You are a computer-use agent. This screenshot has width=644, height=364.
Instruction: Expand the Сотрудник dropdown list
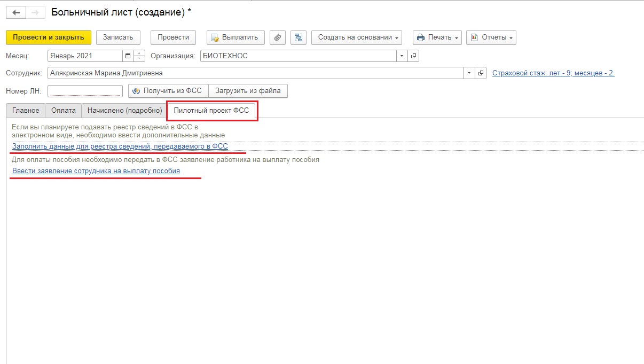(469, 73)
